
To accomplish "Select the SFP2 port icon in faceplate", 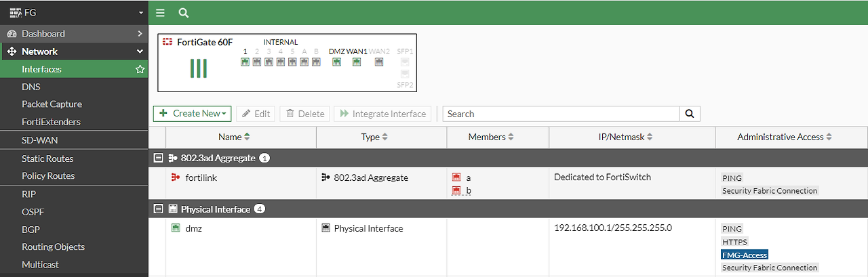I will click(405, 72).
